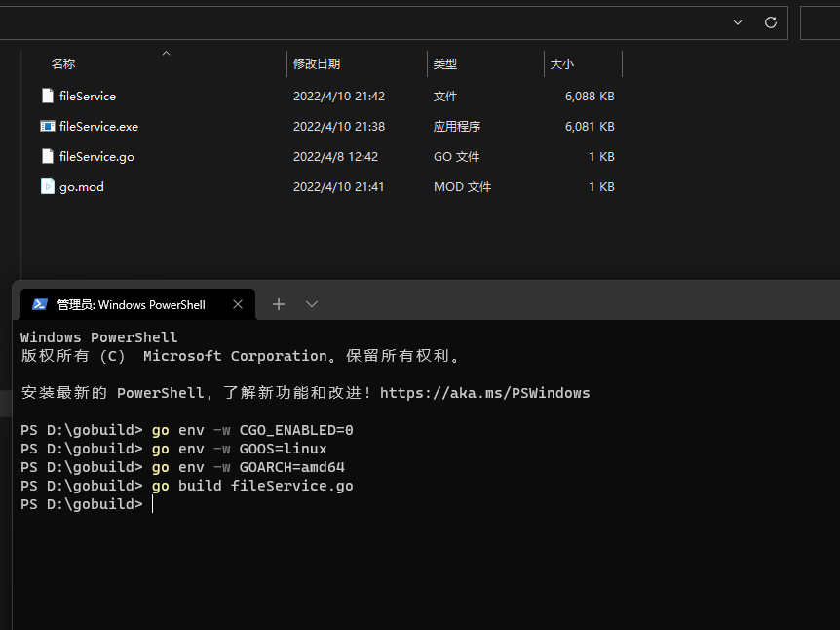Click the 2022/4/10 21:42 date cell
This screenshot has width=840, height=630.
tap(339, 97)
